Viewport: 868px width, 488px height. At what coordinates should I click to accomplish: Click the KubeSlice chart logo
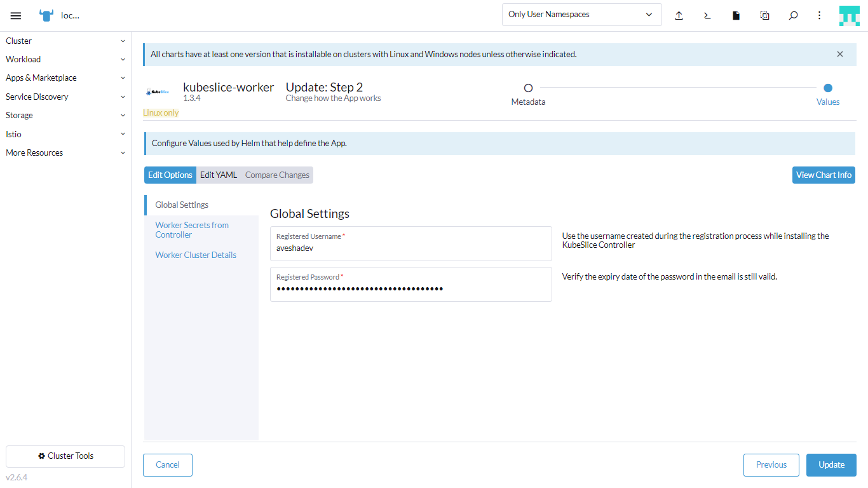tap(157, 92)
